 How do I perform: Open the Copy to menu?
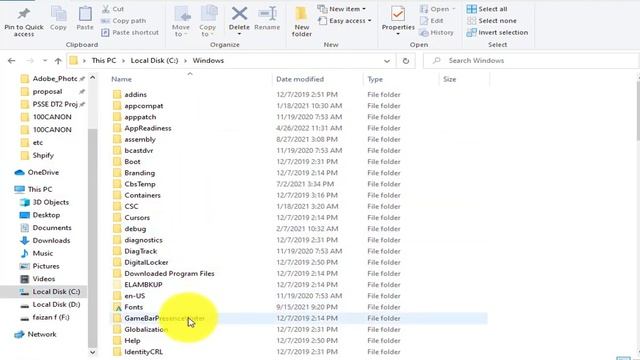pos(208,21)
